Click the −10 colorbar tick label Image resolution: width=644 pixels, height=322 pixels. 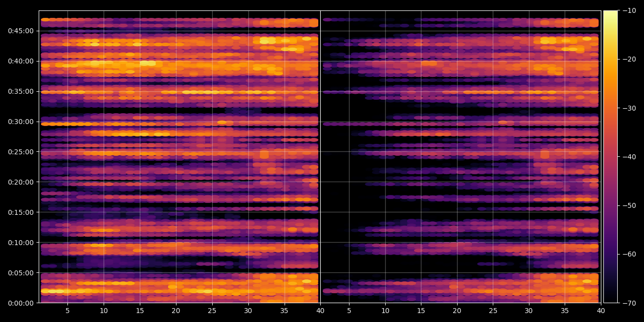[629, 10]
